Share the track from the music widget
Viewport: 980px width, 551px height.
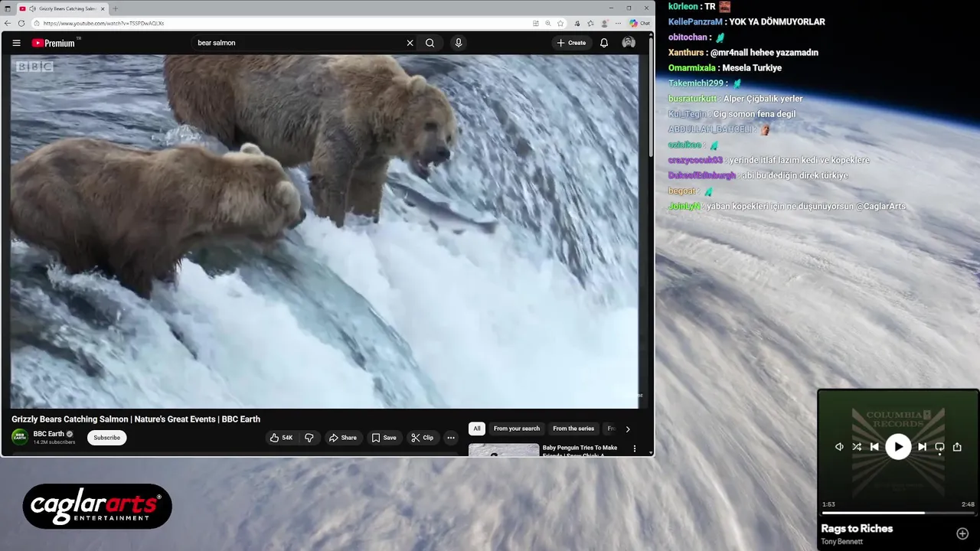[x=957, y=447]
